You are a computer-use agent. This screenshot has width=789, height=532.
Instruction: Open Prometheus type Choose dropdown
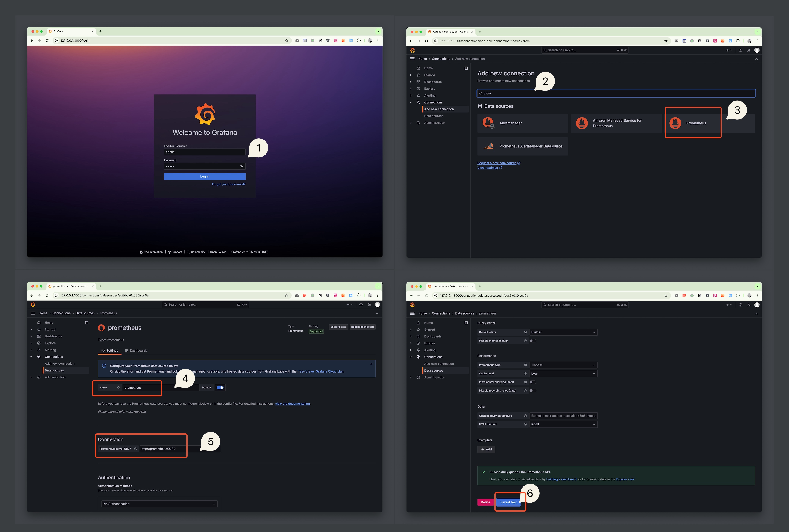tap(563, 365)
